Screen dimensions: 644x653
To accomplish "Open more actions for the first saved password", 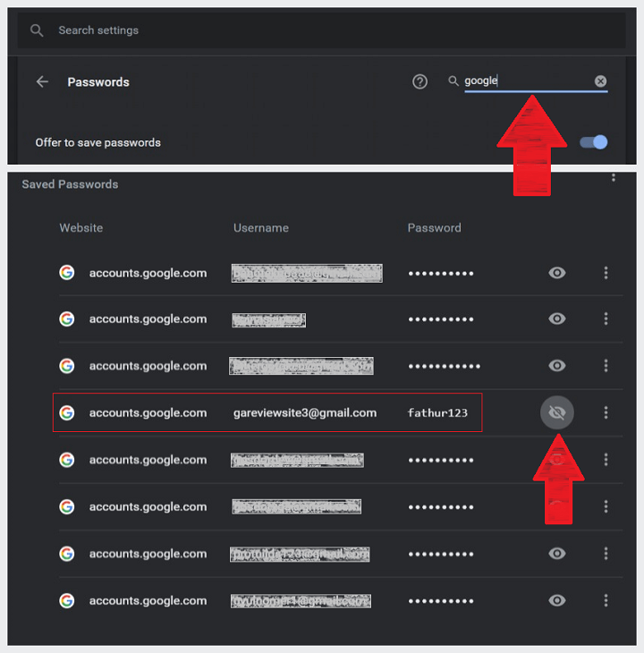I will 606,273.
